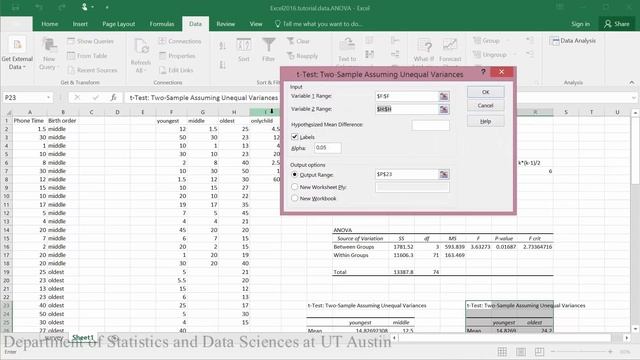Click Recent Sources in ribbon

pyautogui.click(x=92, y=70)
